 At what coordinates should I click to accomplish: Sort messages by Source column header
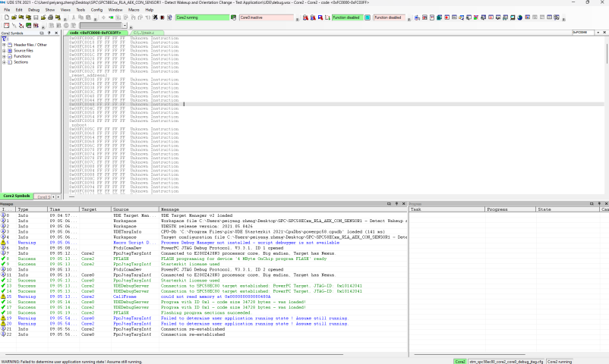point(134,209)
